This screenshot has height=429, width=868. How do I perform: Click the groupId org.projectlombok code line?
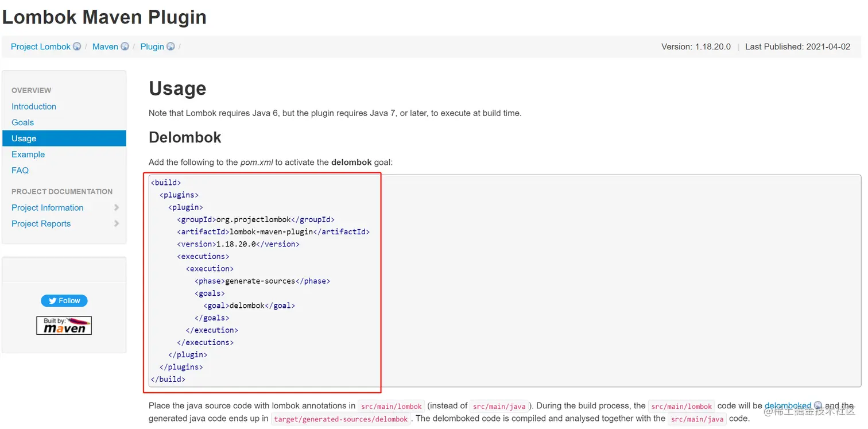tap(255, 219)
